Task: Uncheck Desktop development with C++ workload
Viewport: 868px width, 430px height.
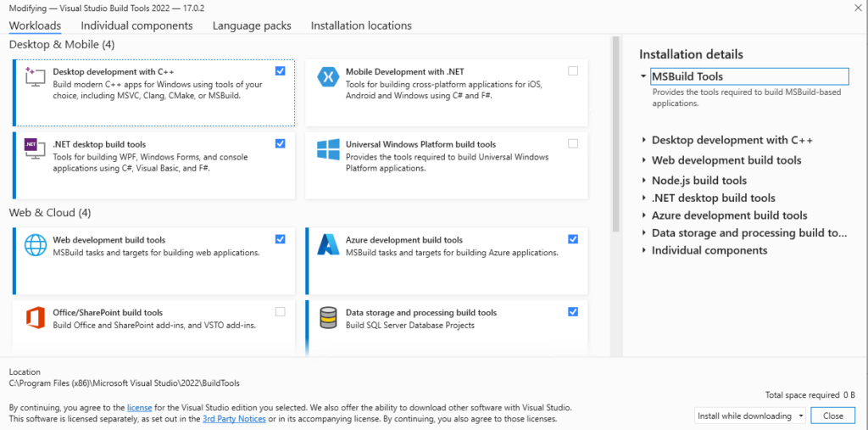Action: coord(280,71)
